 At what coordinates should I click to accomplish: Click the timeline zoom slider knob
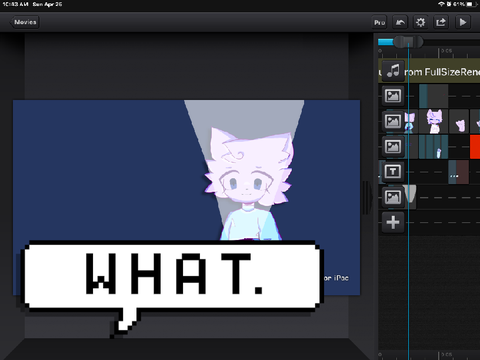[408, 42]
